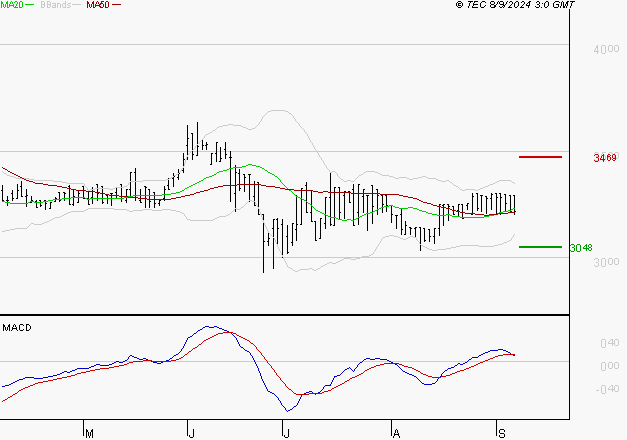The height and width of the screenshot is (440, 627).
Task: Click the MACD panel title
Action: coord(17,328)
